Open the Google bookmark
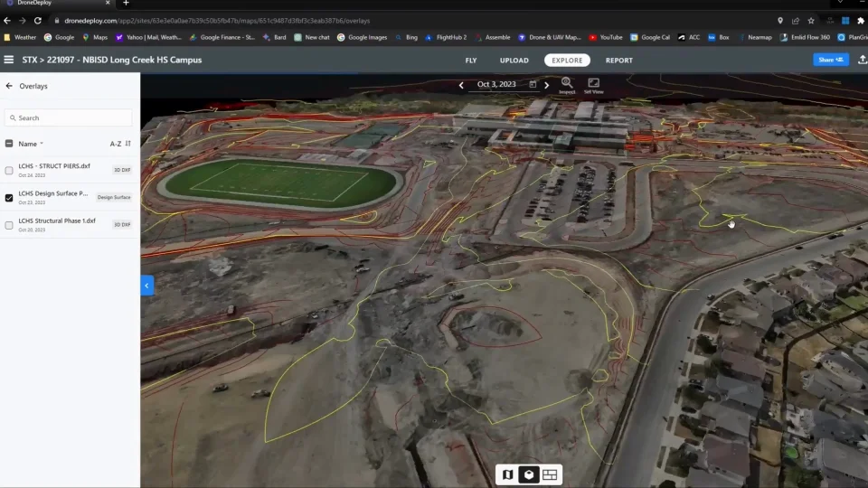Image resolution: width=868 pixels, height=488 pixels. pyautogui.click(x=60, y=37)
